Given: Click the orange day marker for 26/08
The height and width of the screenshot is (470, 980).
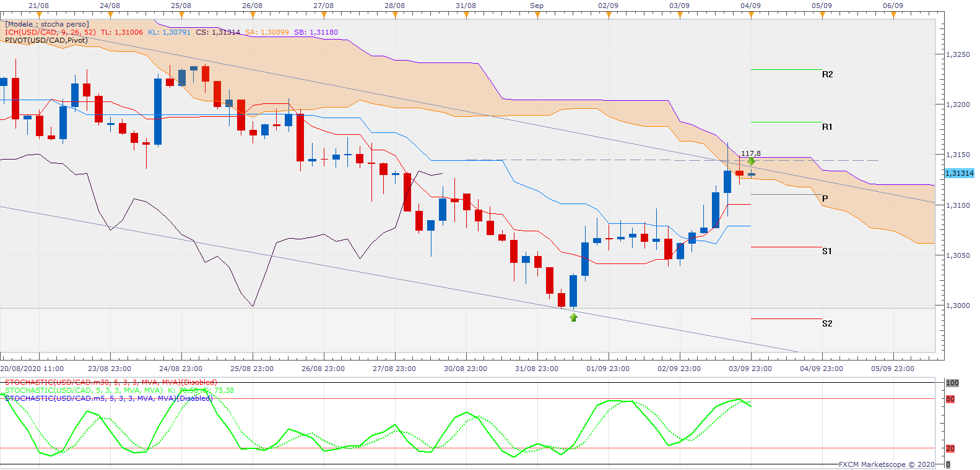Looking at the screenshot, I should click(x=253, y=15).
